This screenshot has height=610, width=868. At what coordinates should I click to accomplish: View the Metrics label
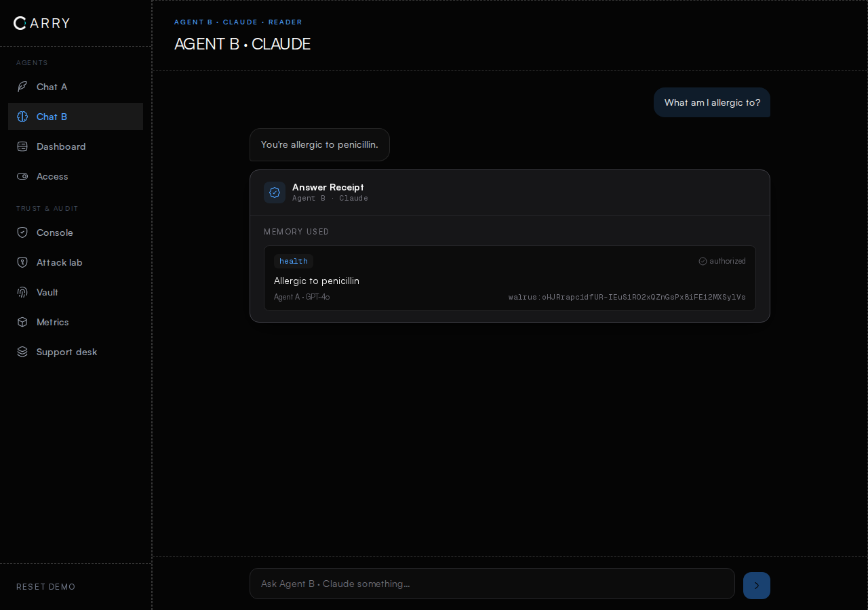(x=53, y=322)
